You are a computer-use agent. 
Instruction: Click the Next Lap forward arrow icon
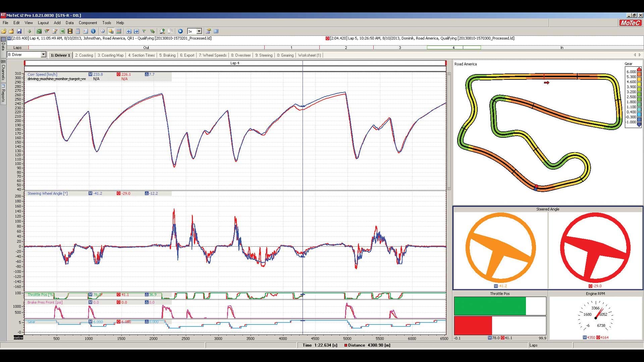point(137,31)
